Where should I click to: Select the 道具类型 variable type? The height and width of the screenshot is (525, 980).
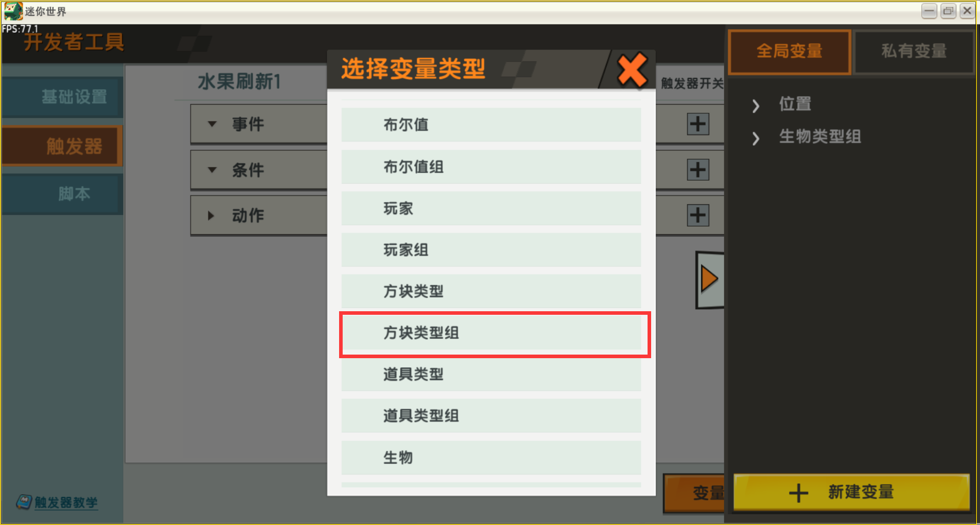pos(491,374)
